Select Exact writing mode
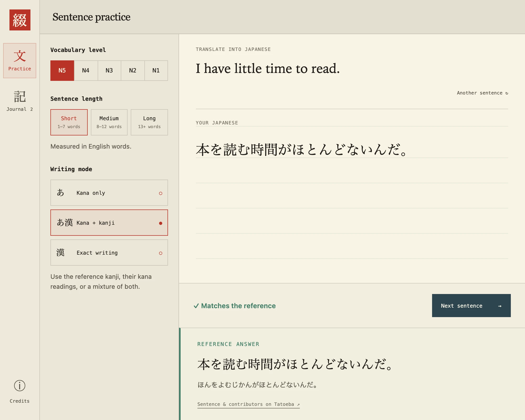 coord(109,253)
